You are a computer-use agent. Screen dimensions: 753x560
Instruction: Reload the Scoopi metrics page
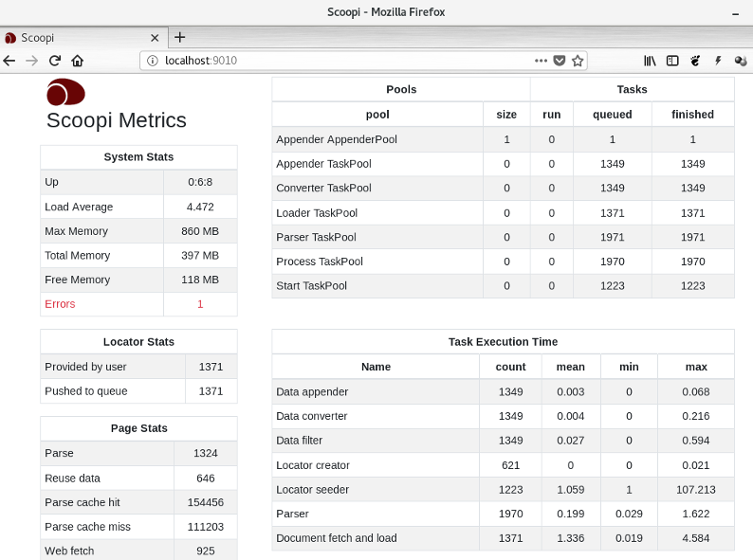pyautogui.click(x=55, y=61)
